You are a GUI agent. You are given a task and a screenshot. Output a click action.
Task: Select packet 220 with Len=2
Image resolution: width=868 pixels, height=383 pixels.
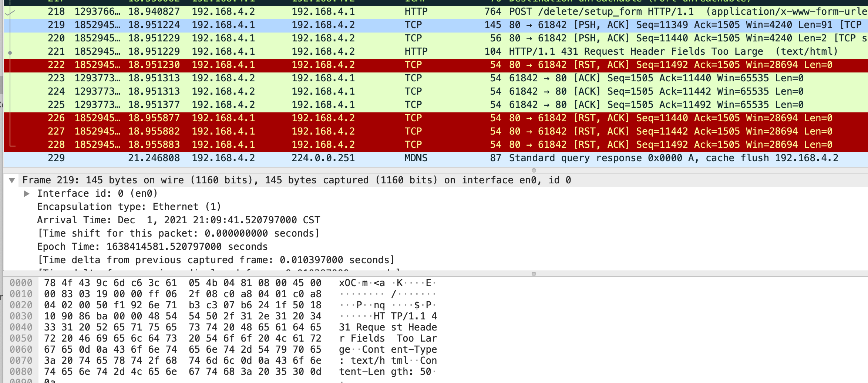435,38
